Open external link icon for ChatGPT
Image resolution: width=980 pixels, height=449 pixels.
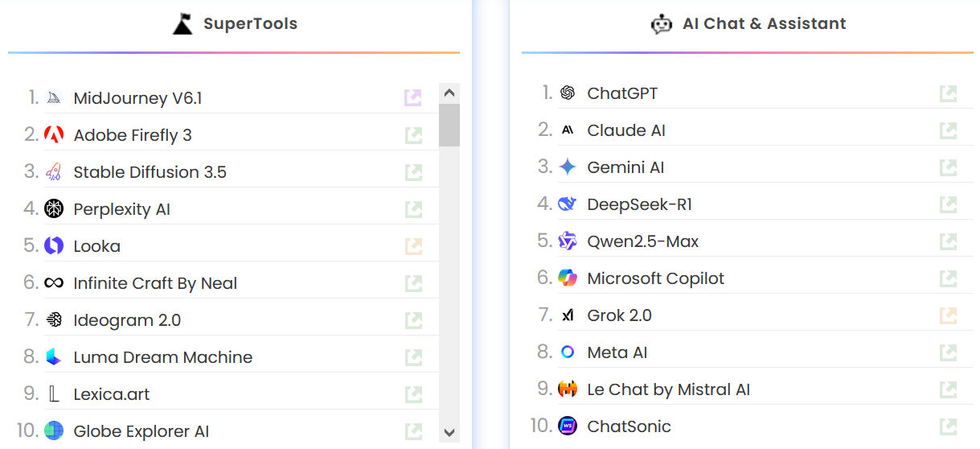(x=949, y=93)
